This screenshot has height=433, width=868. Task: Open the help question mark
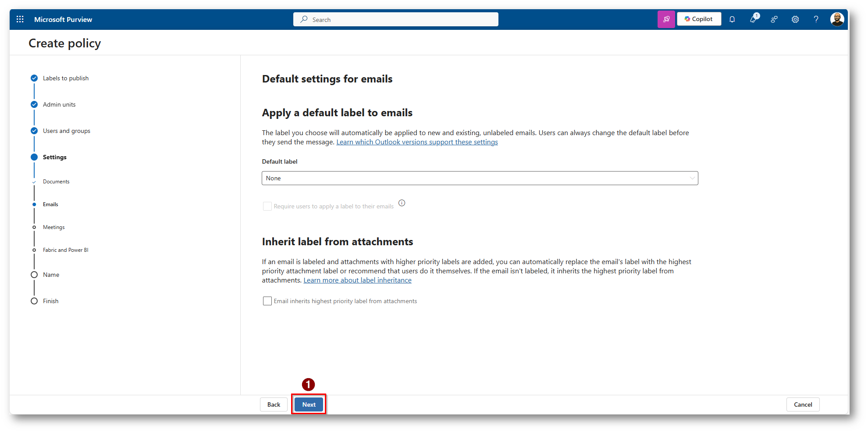click(816, 19)
